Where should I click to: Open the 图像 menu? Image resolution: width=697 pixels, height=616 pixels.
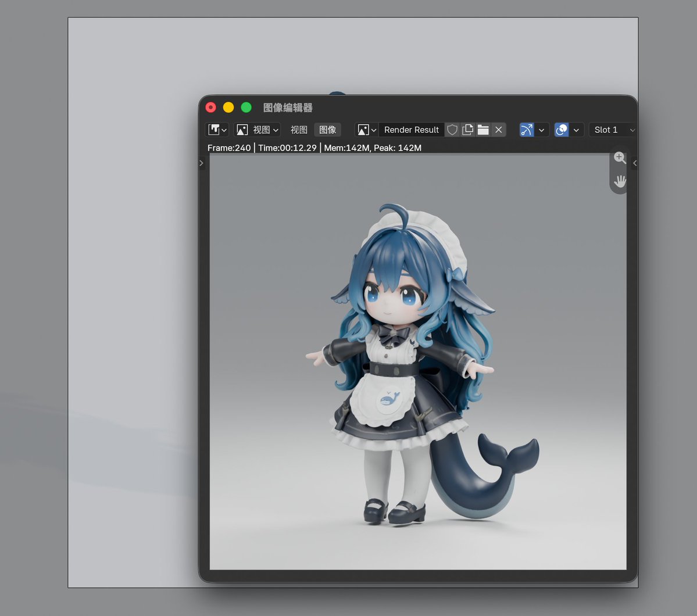(x=328, y=130)
